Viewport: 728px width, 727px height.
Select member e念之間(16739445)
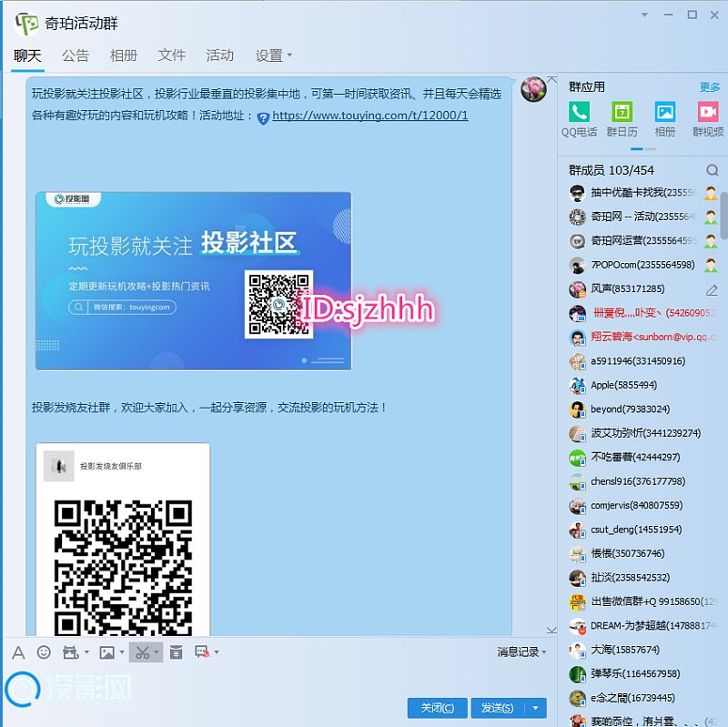pyautogui.click(x=642, y=698)
